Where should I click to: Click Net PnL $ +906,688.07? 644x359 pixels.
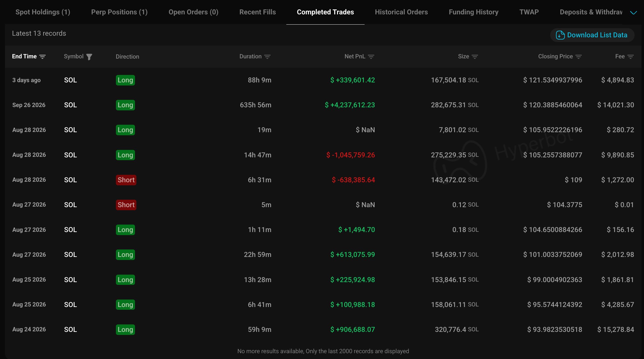click(x=352, y=330)
